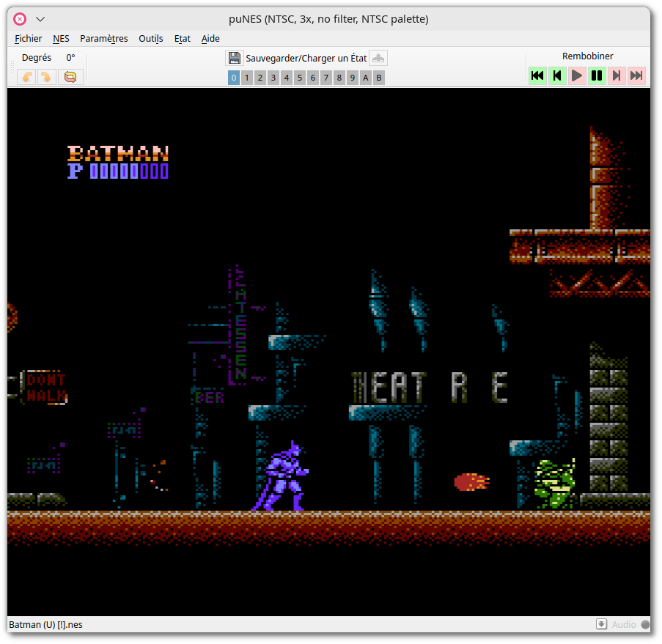Click the Rembobiner label
This screenshot has height=644, width=662.
[587, 56]
